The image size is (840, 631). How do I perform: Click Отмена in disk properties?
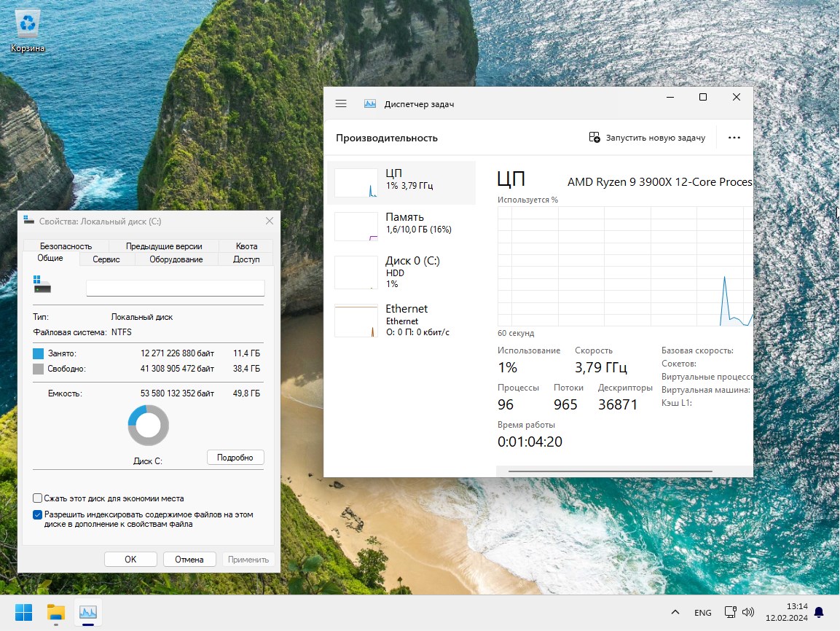[x=189, y=559]
